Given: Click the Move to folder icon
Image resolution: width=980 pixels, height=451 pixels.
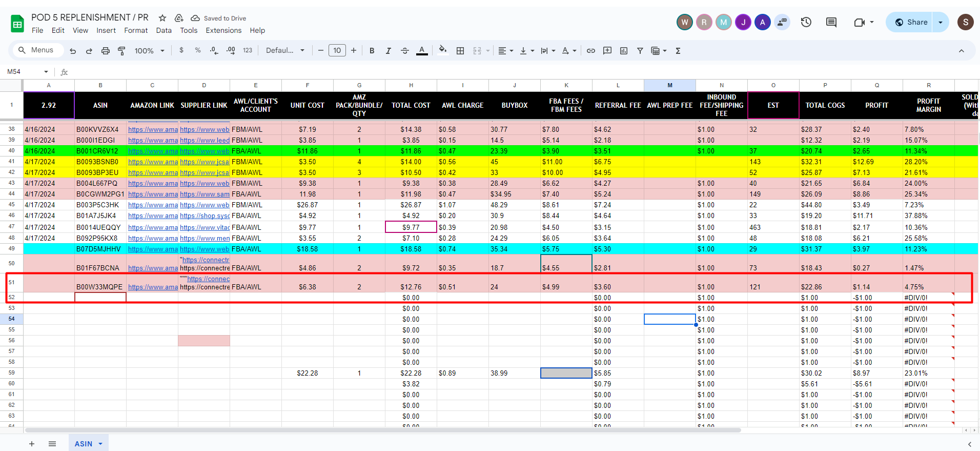Looking at the screenshot, I should [179, 18].
